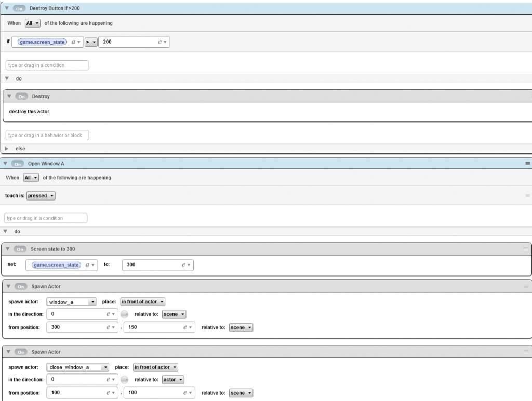Disable the Destroy behavior using its On switch
This screenshot has height=401, width=532.
tap(22, 97)
